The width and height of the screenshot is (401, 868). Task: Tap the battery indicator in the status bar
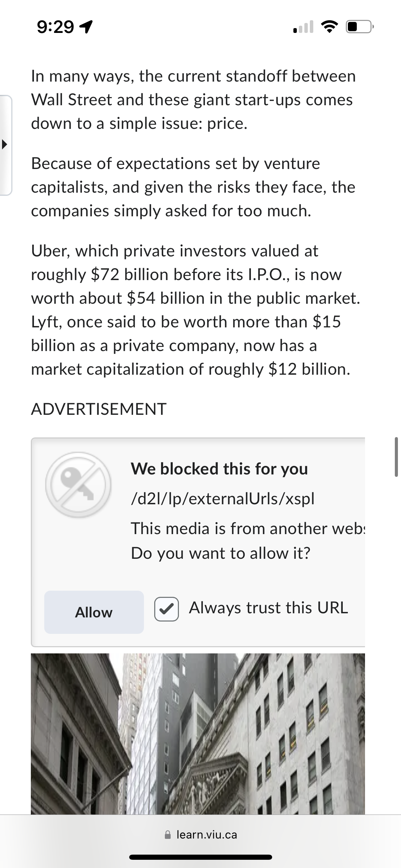pyautogui.click(x=356, y=27)
